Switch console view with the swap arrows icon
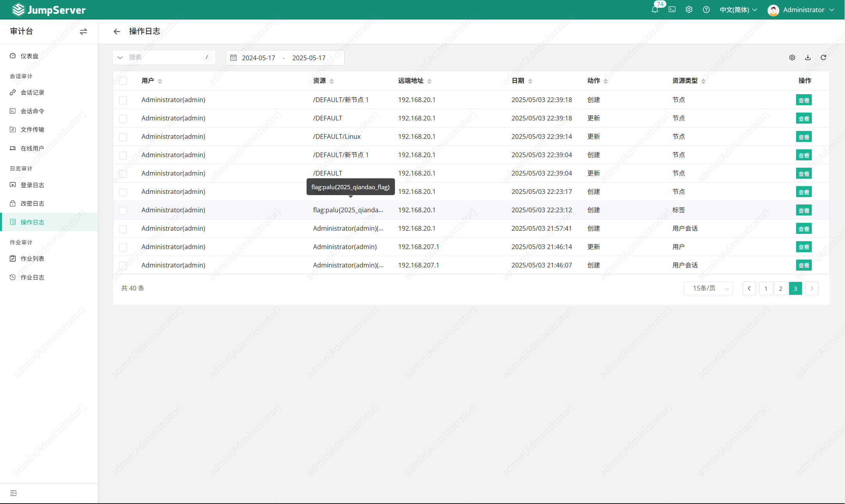Image resolution: width=845 pixels, height=504 pixels. [x=83, y=32]
